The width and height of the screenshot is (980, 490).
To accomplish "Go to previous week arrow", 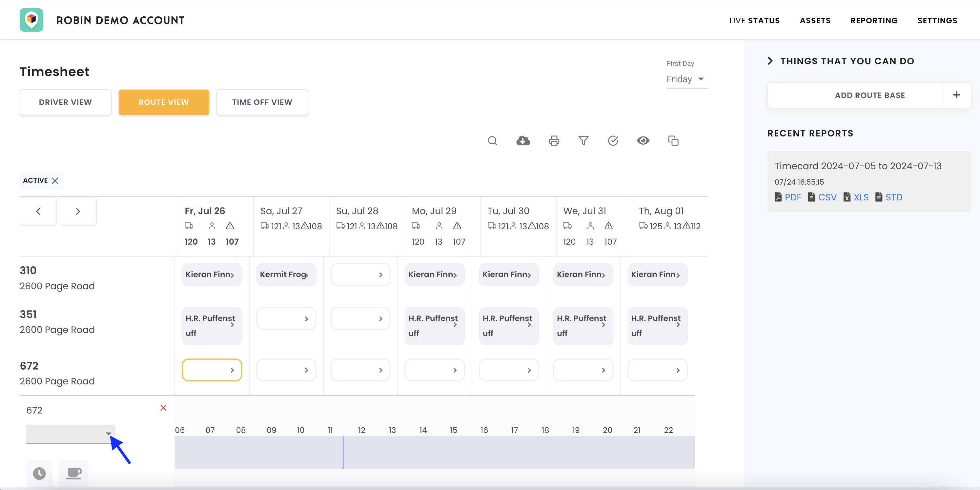I will click(38, 212).
